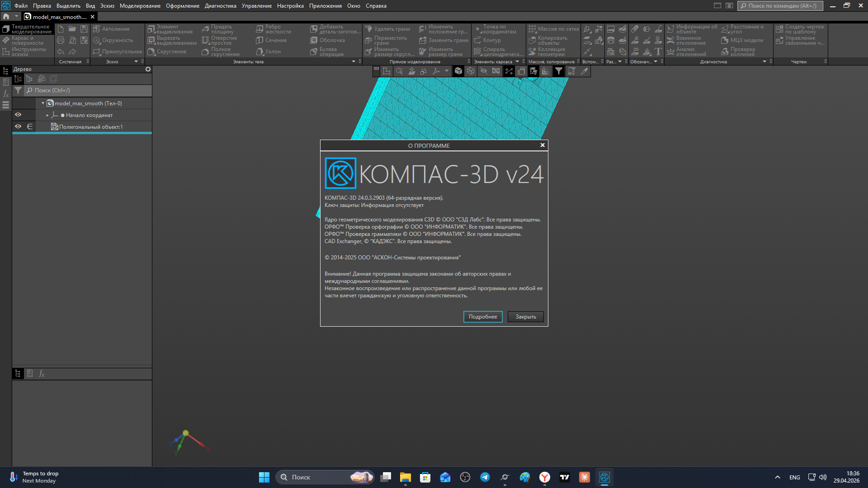Open print preview with the magnifier page icon
This screenshot has height=488, width=868.
pyautogui.click(x=72, y=40)
